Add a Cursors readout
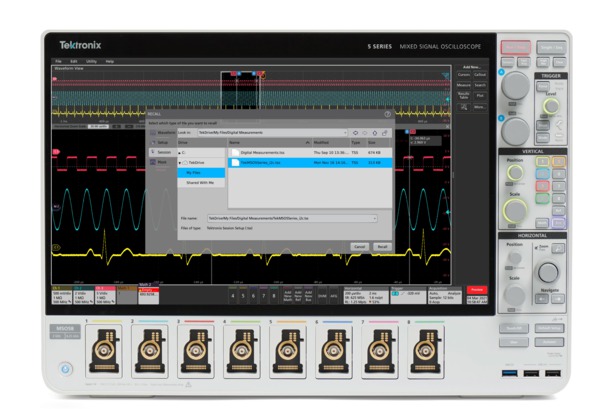 point(464,74)
